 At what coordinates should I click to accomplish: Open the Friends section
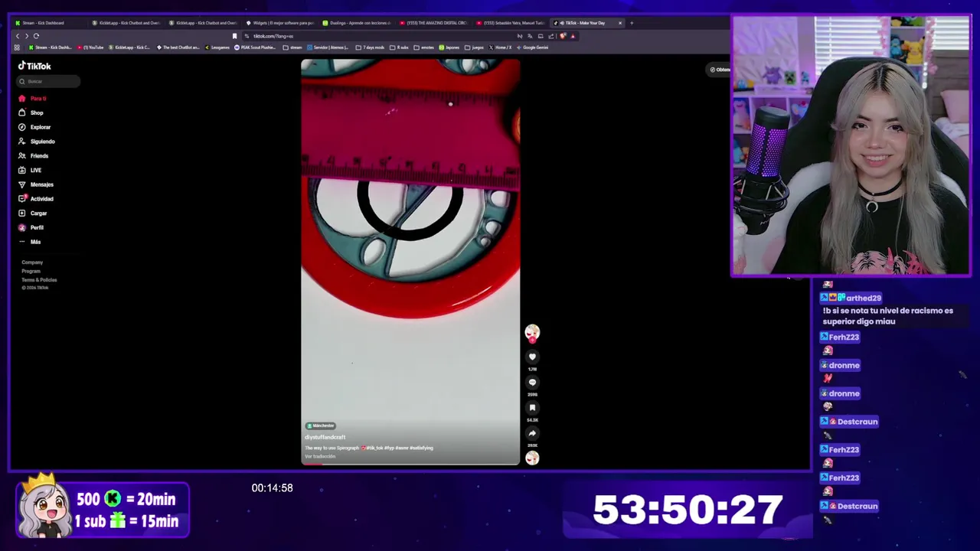pos(33,156)
